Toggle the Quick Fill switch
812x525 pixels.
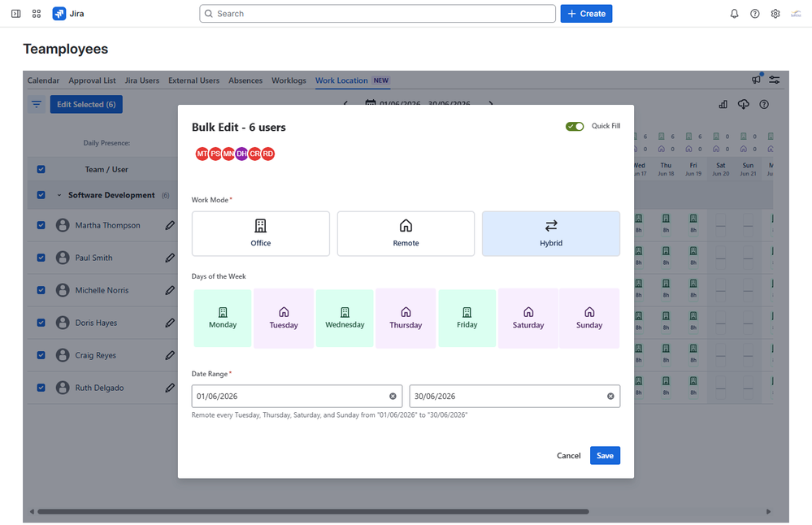point(575,126)
